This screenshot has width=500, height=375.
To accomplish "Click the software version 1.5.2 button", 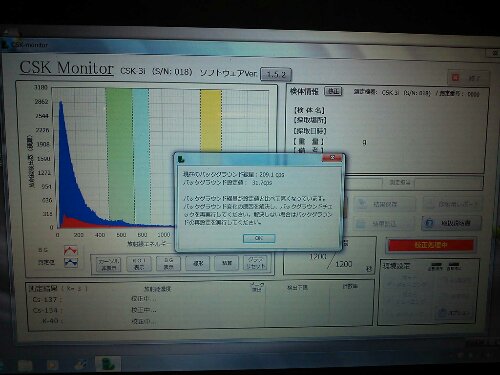I will click(x=276, y=74).
